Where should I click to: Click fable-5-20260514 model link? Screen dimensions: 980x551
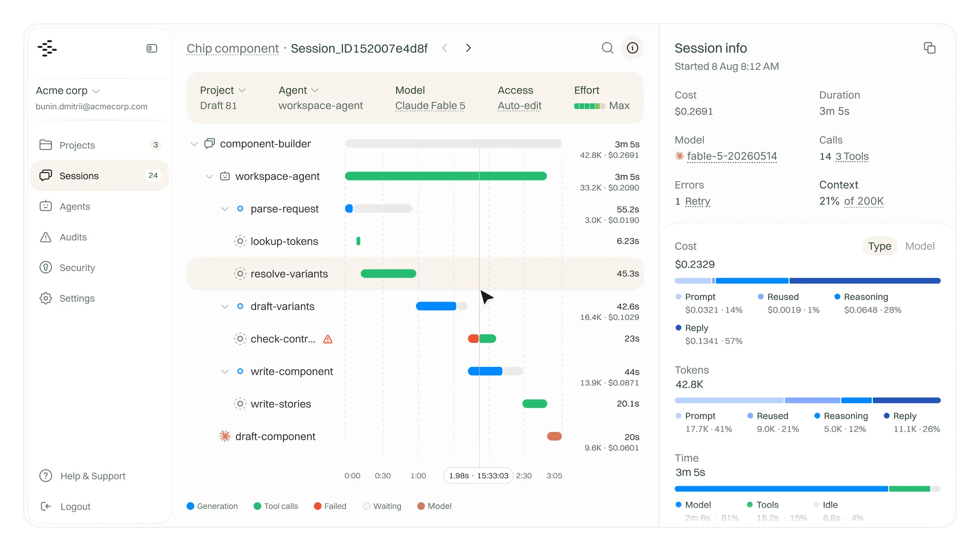pyautogui.click(x=732, y=156)
